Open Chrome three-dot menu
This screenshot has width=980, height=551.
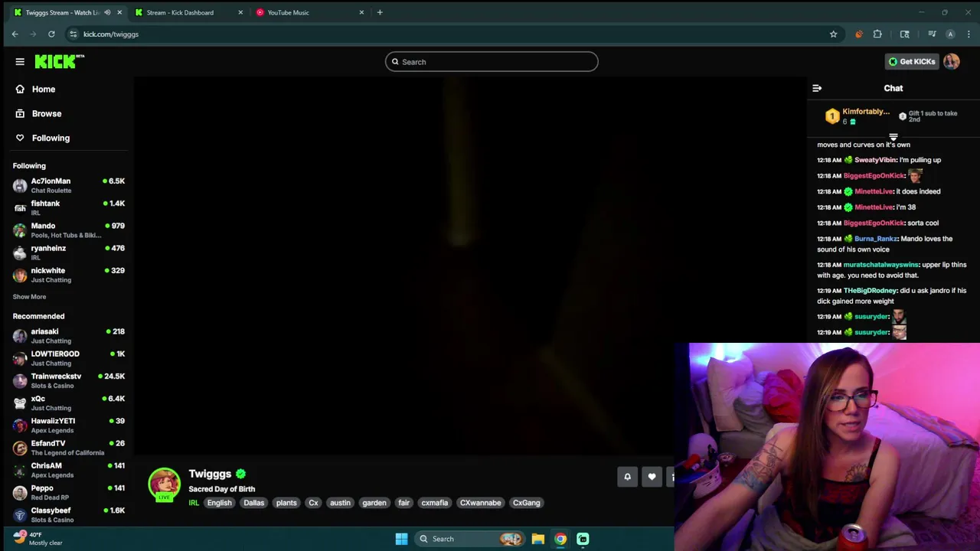click(x=969, y=34)
